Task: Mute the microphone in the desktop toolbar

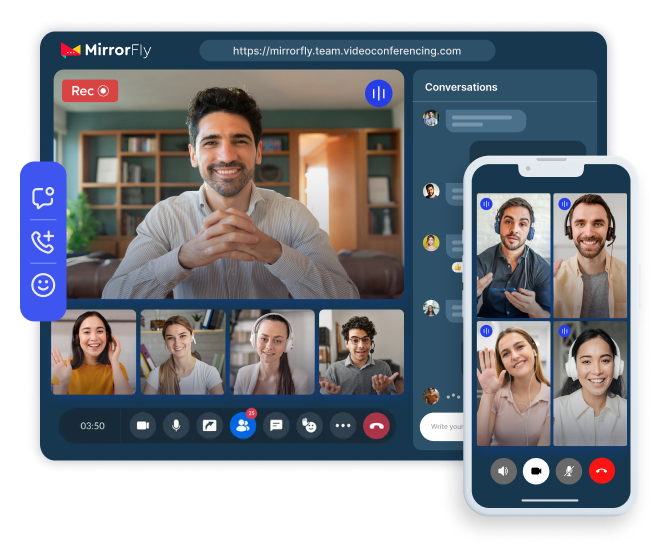Action: pyautogui.click(x=176, y=426)
